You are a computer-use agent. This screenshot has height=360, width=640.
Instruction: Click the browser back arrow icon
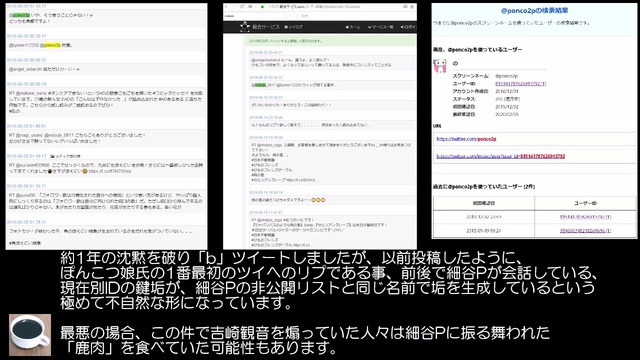(x=227, y=7)
